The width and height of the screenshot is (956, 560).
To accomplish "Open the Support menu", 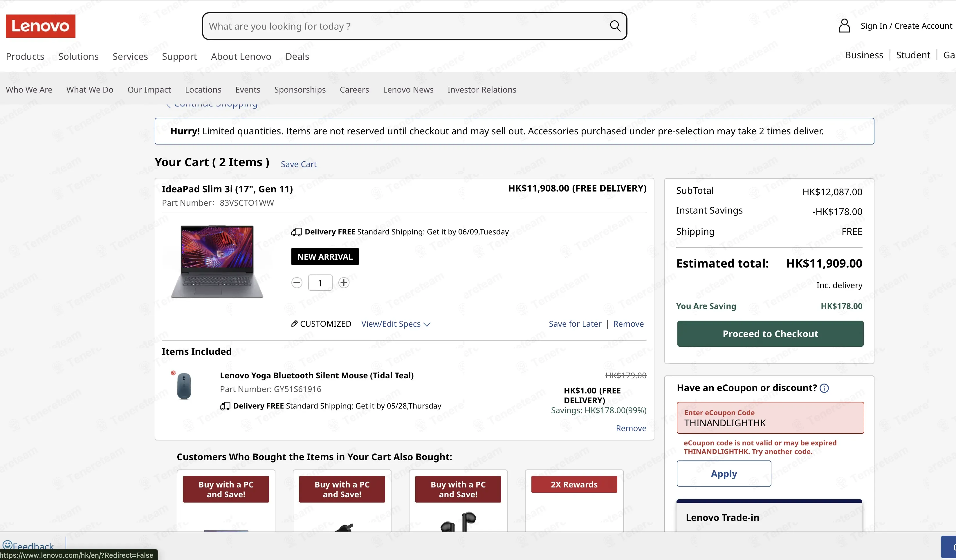I will click(179, 56).
